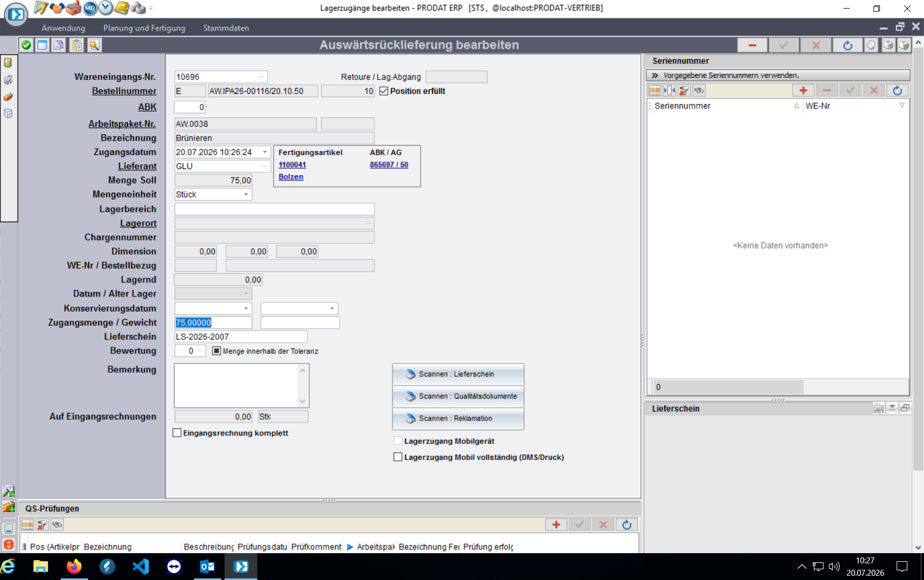
Task: Clear filter in QS-Prüfungen toolbar
Action: (42, 525)
